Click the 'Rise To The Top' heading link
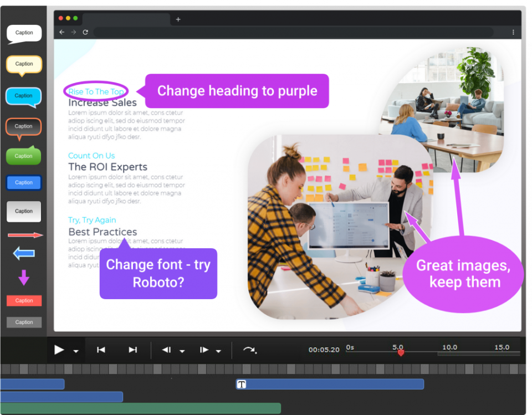The width and height of the screenshot is (532, 415). pyautogui.click(x=95, y=91)
